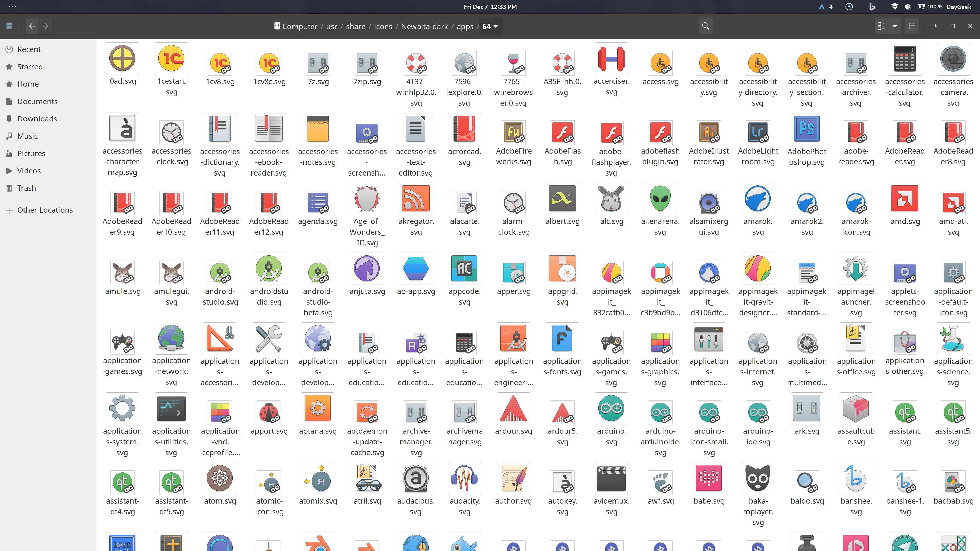Image resolution: width=980 pixels, height=551 pixels.
Task: Select the AdobePhotoshop.svg icon
Action: tap(806, 129)
